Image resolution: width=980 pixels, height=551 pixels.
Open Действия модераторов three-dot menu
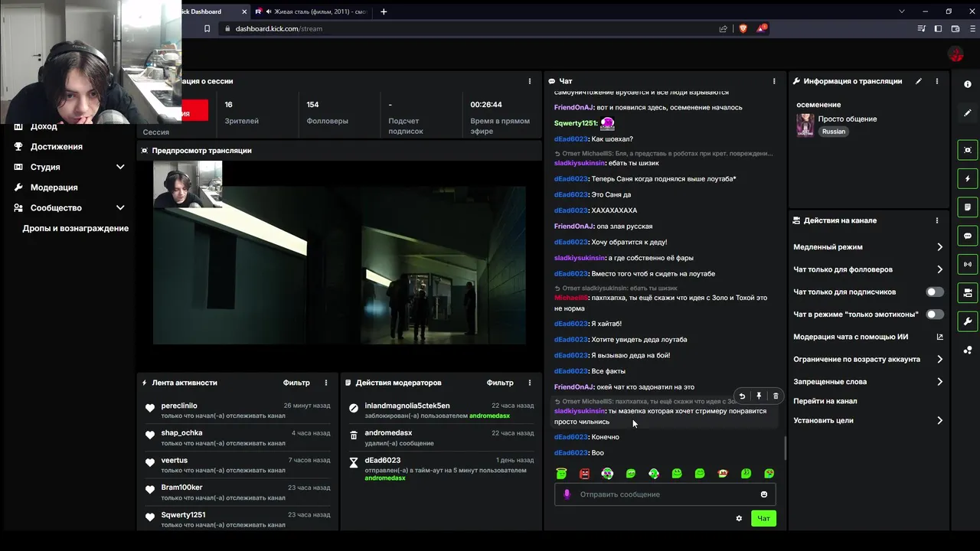click(x=529, y=383)
